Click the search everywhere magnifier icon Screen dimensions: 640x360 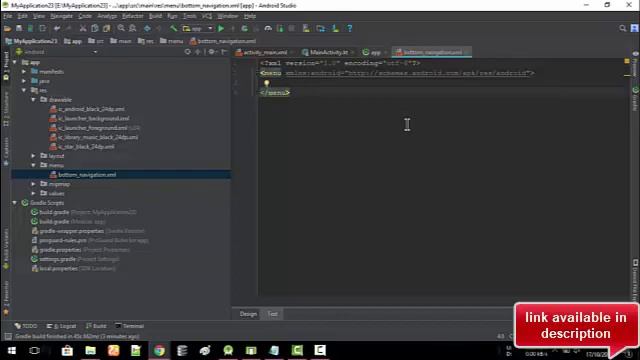click(622, 28)
